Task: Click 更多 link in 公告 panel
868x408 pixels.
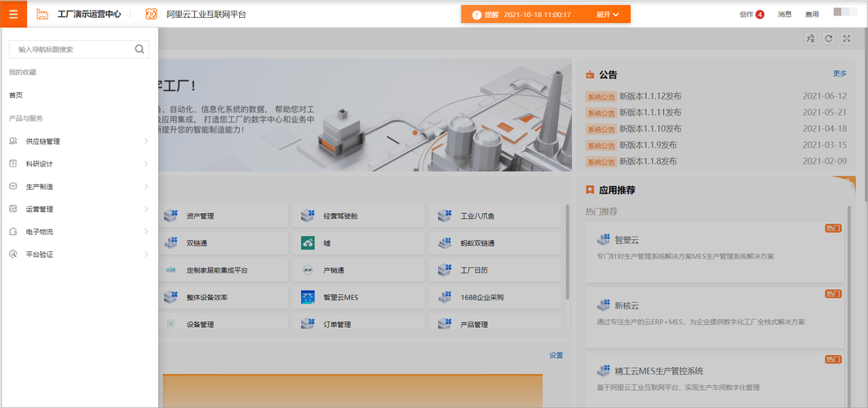Action: pos(839,73)
